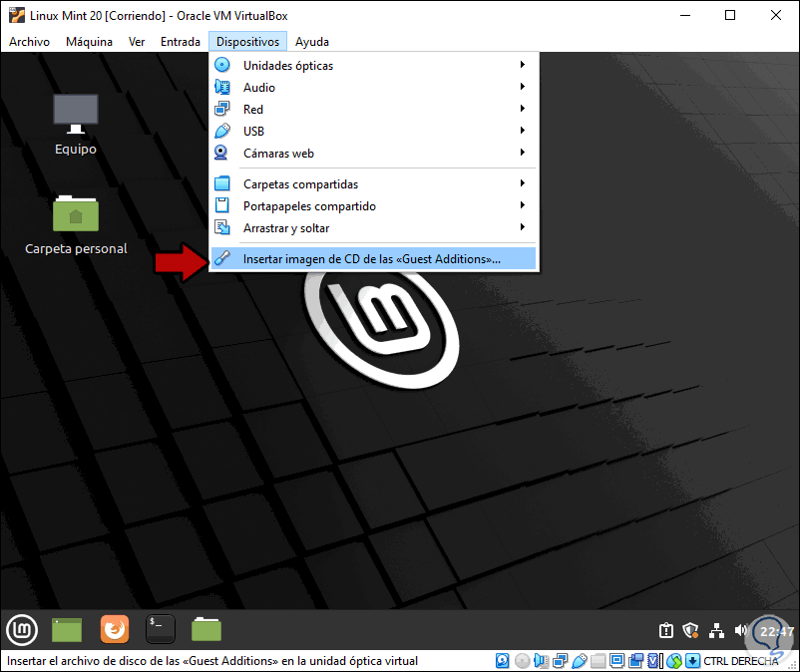Click the mouse integration status icon
Viewport: 800px width, 672px height.
pos(674,661)
